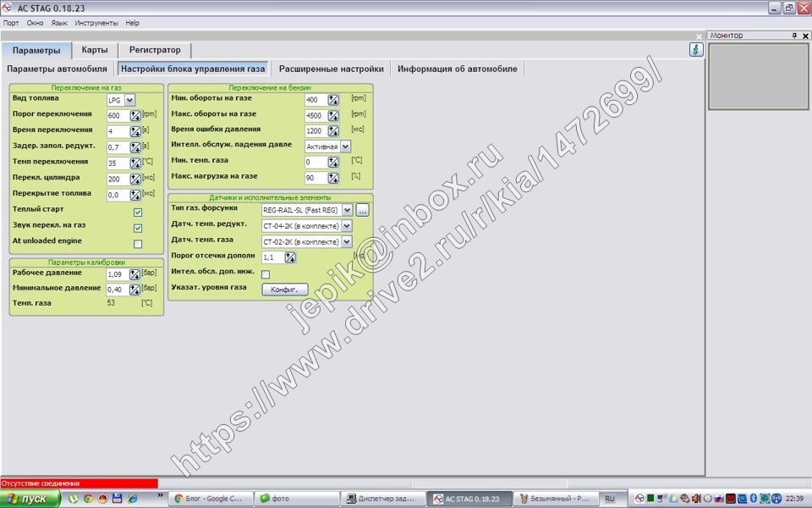This screenshot has height=508, width=812.
Task: Enable the Интел. обсл. доп. инж. checkbox
Action: [266, 274]
